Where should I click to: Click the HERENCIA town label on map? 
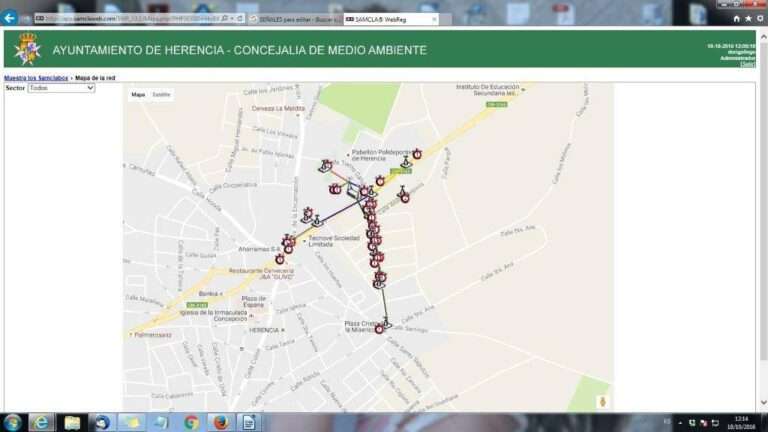(x=264, y=330)
